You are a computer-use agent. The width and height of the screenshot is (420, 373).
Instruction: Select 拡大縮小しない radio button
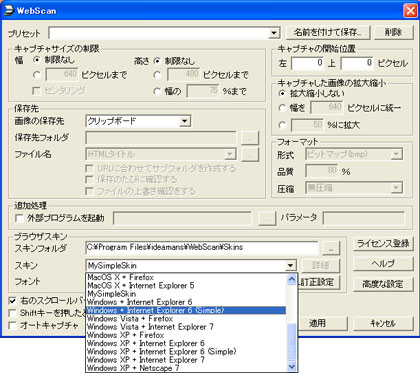pyautogui.click(x=282, y=93)
